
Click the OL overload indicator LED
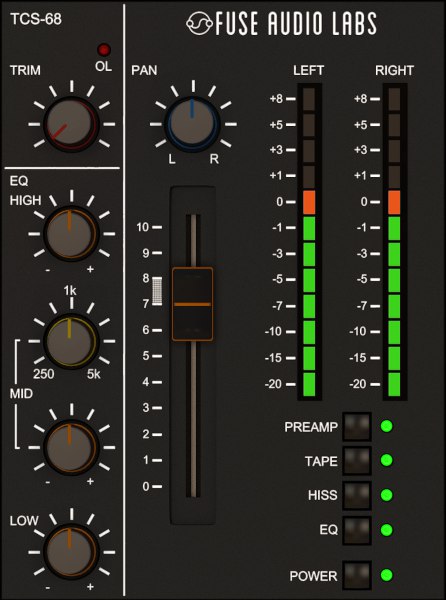[104, 50]
